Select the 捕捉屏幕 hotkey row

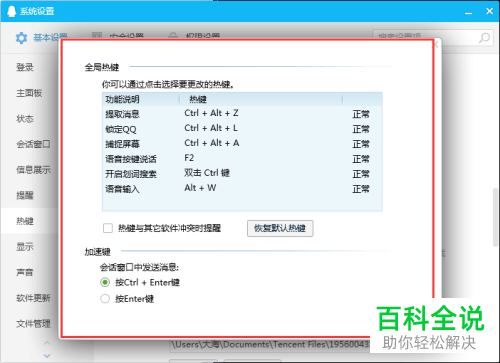point(242,144)
